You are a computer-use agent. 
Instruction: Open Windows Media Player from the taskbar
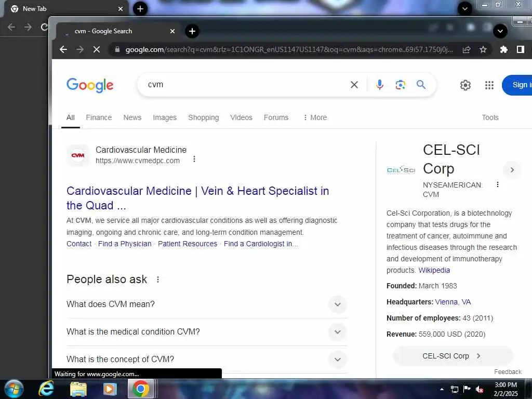[110, 389]
